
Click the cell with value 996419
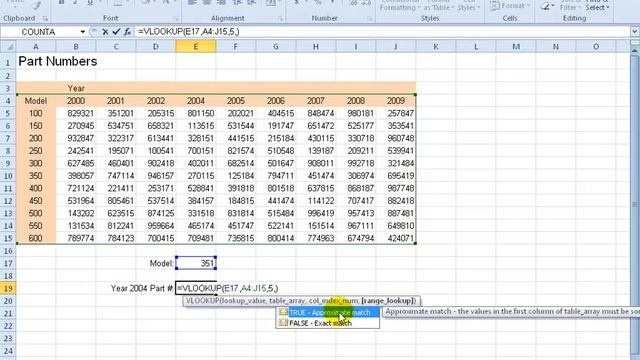coord(316,213)
